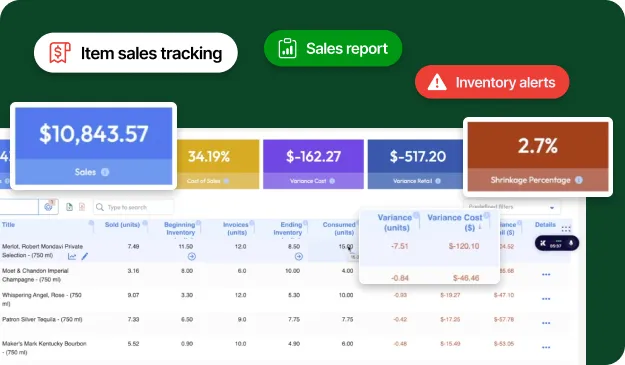This screenshot has width=625, height=365.
Task: Click the Item sales tracking pill
Action: click(136, 53)
